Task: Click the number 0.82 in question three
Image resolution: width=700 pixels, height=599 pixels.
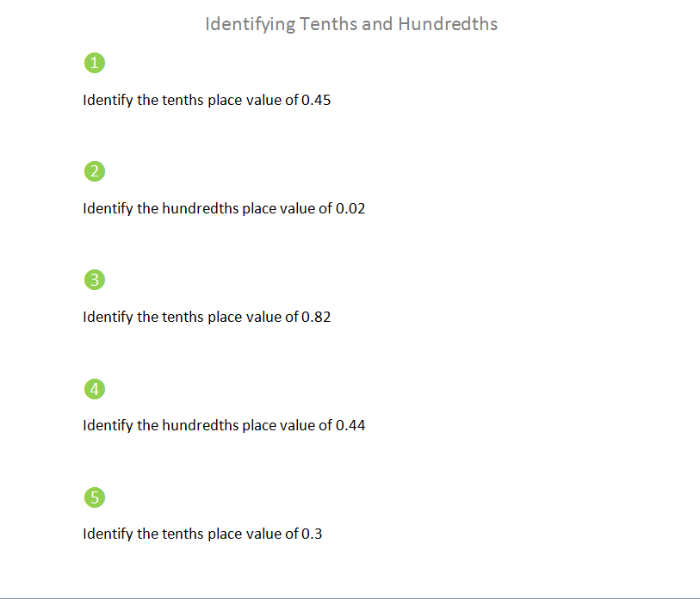Action: pos(316,317)
